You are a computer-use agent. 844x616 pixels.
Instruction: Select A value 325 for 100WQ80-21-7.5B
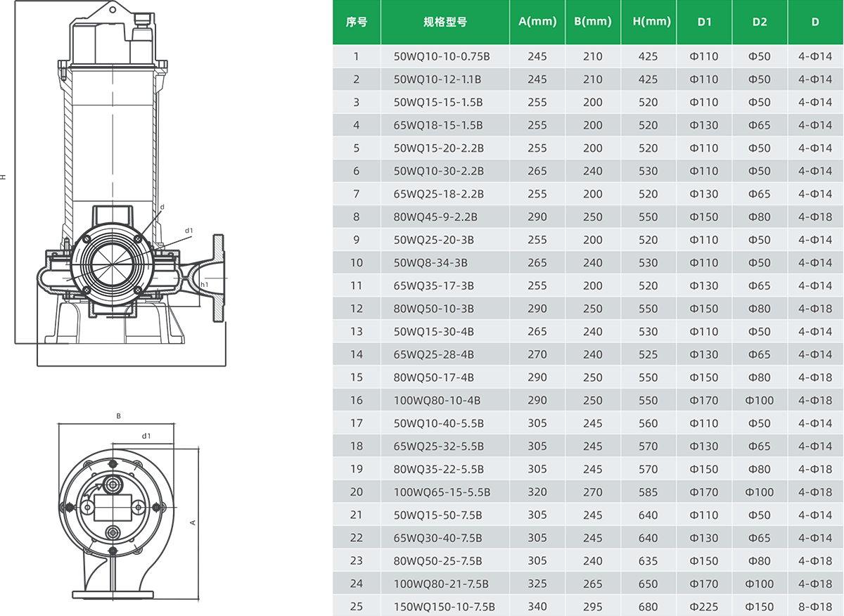coord(537,584)
